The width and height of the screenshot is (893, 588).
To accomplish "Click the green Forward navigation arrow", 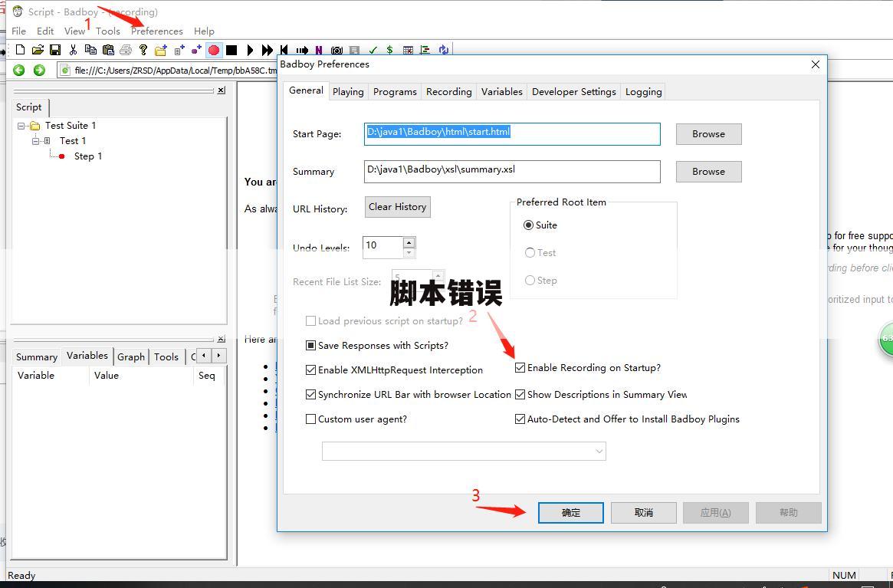I will [x=39, y=70].
